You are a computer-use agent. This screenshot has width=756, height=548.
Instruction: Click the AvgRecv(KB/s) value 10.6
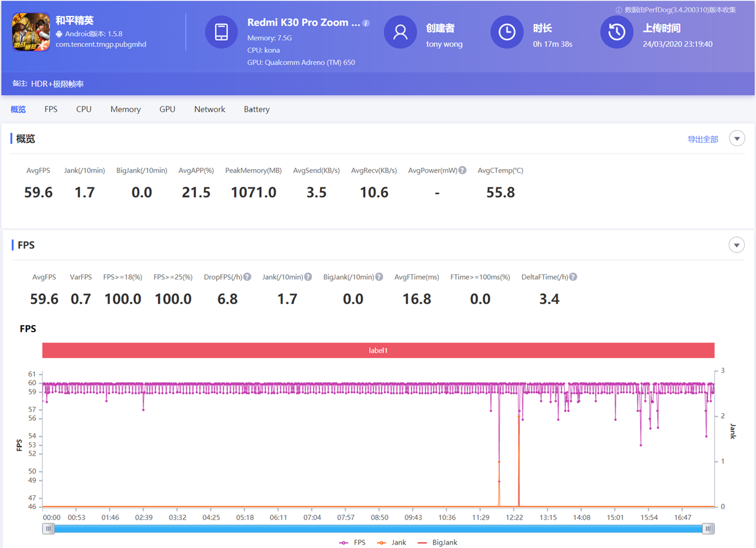(374, 192)
